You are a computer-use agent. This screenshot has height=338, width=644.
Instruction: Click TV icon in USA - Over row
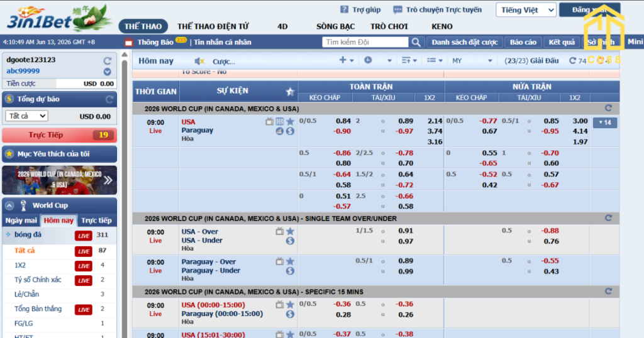[x=280, y=231]
